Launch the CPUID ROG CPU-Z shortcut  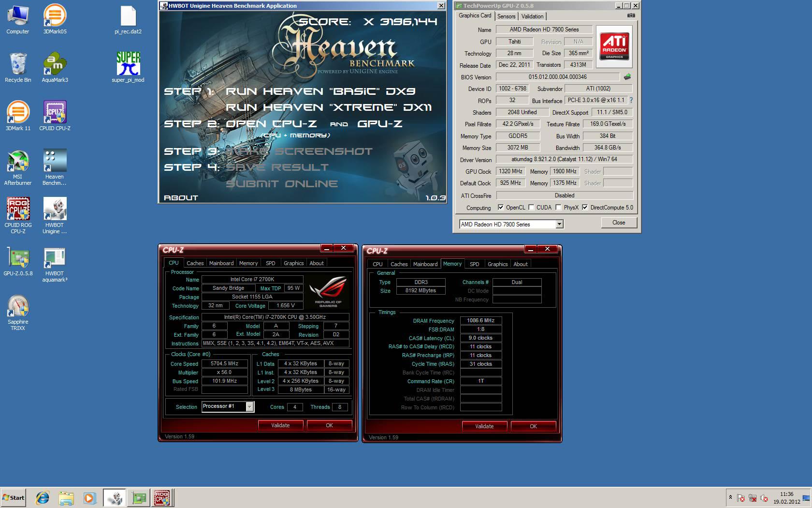(x=18, y=216)
